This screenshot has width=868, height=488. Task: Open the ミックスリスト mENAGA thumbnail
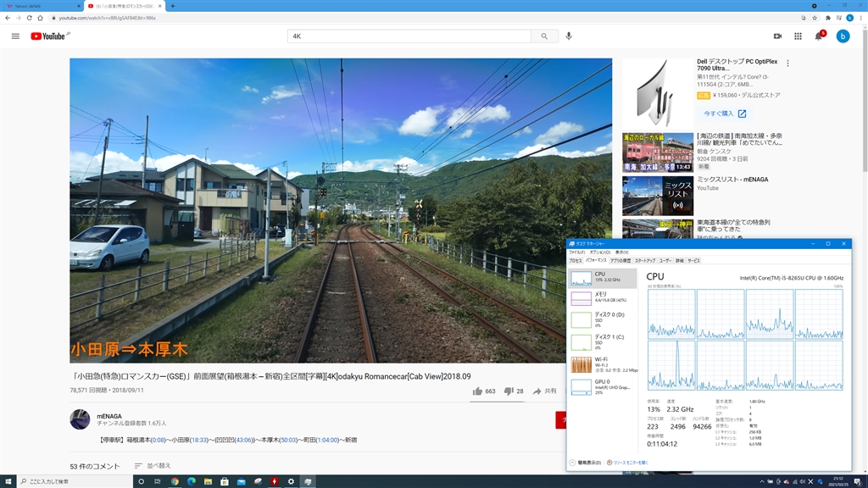tap(658, 196)
